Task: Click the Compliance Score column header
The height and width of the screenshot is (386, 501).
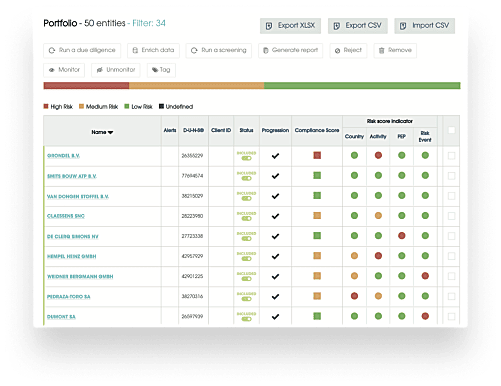Action: pos(317,130)
